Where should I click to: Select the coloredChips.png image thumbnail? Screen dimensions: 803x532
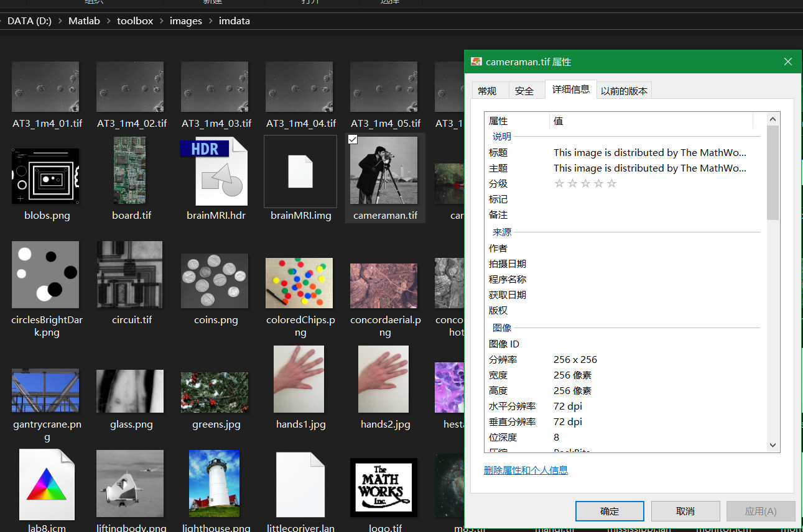[x=299, y=283]
